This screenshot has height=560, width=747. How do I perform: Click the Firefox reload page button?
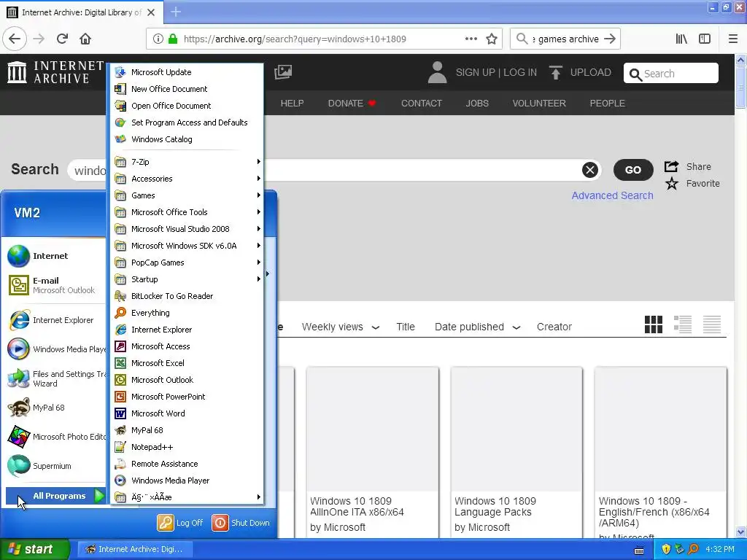click(x=62, y=39)
